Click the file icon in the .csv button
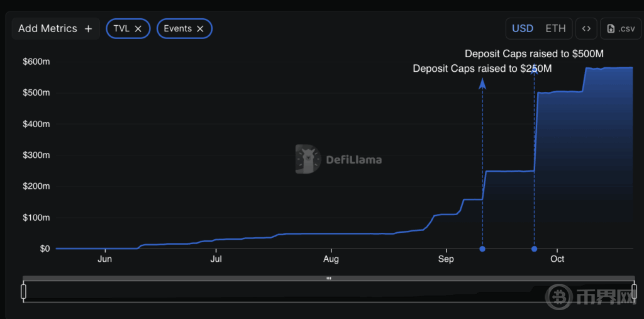The image size is (644, 319). [x=611, y=29]
